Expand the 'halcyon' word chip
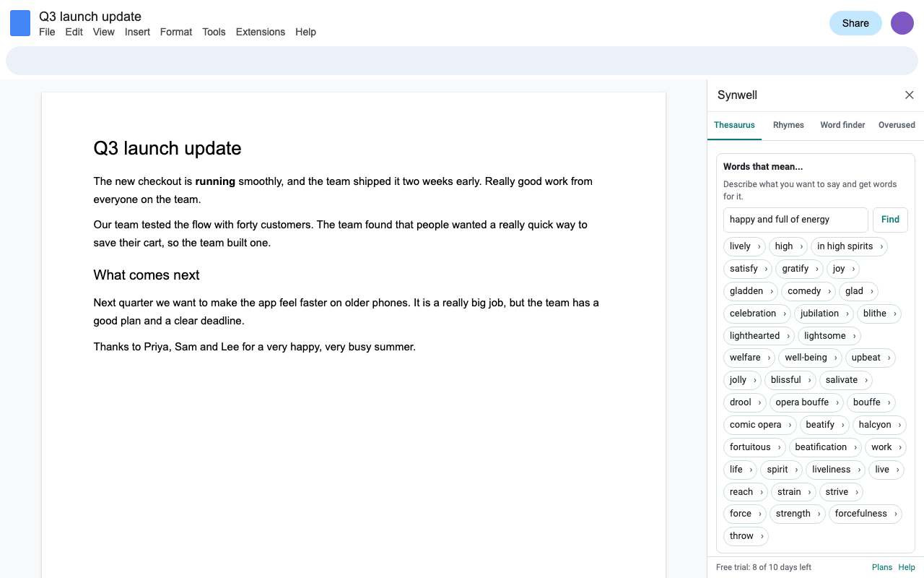 point(879,425)
